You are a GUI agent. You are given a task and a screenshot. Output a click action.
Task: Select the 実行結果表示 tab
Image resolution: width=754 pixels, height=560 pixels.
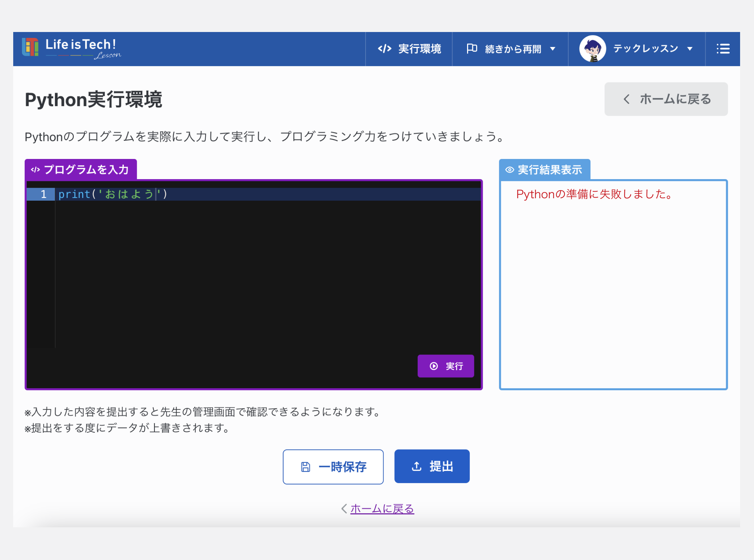coord(544,170)
